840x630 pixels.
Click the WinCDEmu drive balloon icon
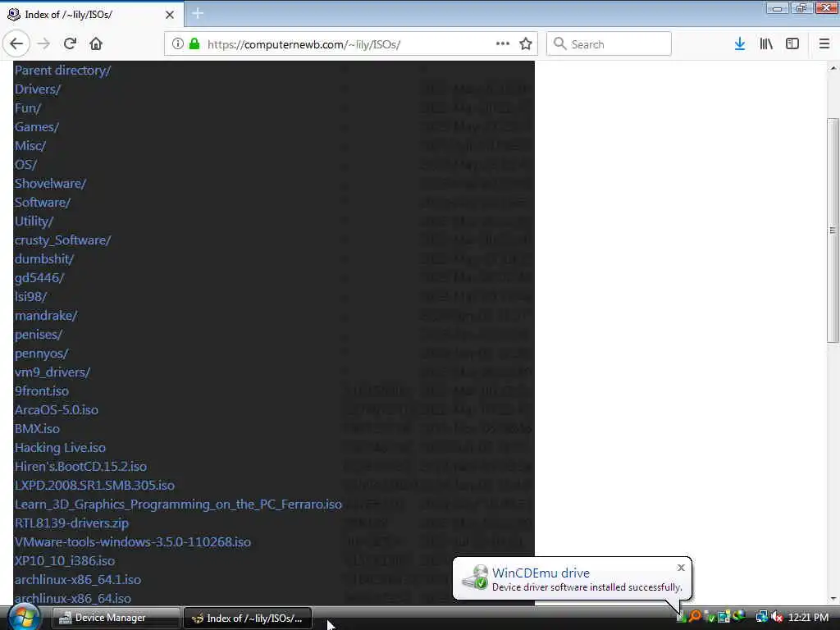tap(475, 577)
